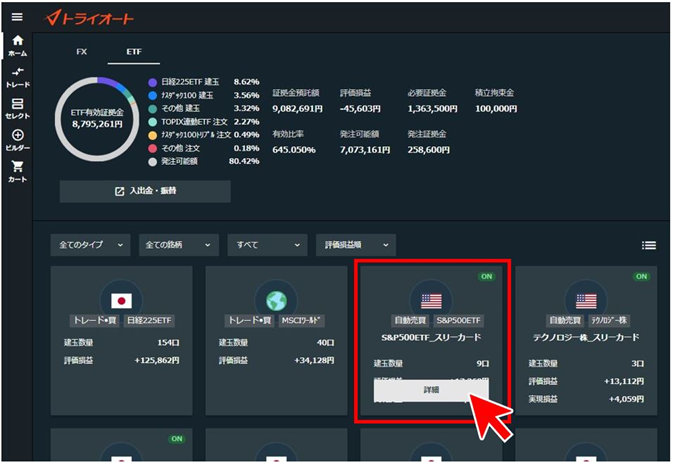
Task: Click 積立拘束金 value 100,000円
Action: pos(496,109)
